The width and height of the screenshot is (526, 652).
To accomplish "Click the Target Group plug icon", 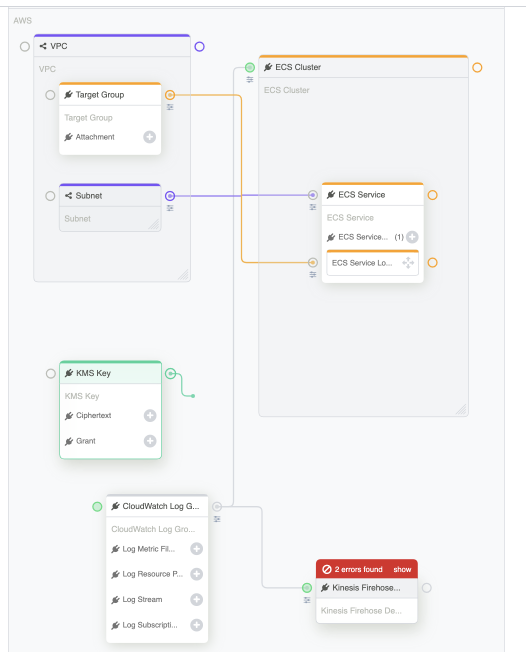I will [68, 95].
